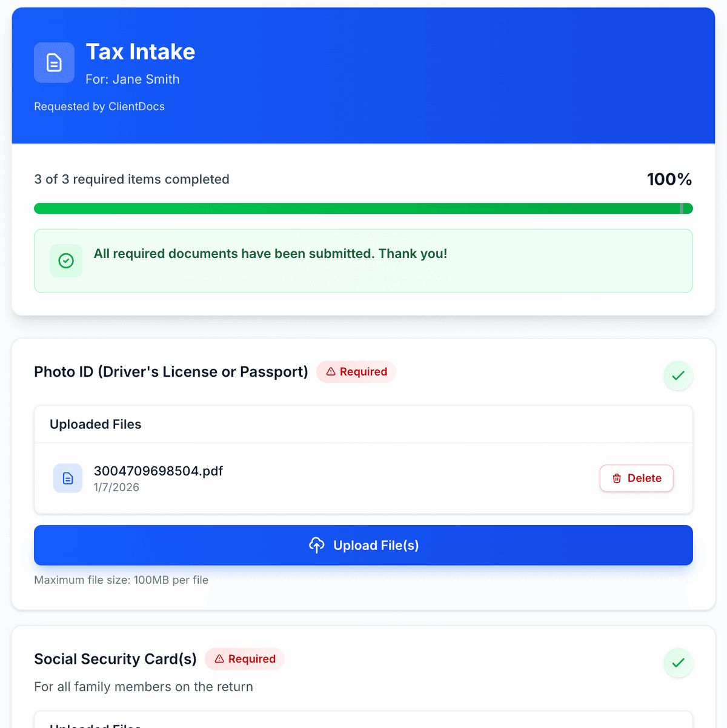The image size is (727, 728).
Task: Click the all documents submitted thank you message
Action: (x=270, y=254)
